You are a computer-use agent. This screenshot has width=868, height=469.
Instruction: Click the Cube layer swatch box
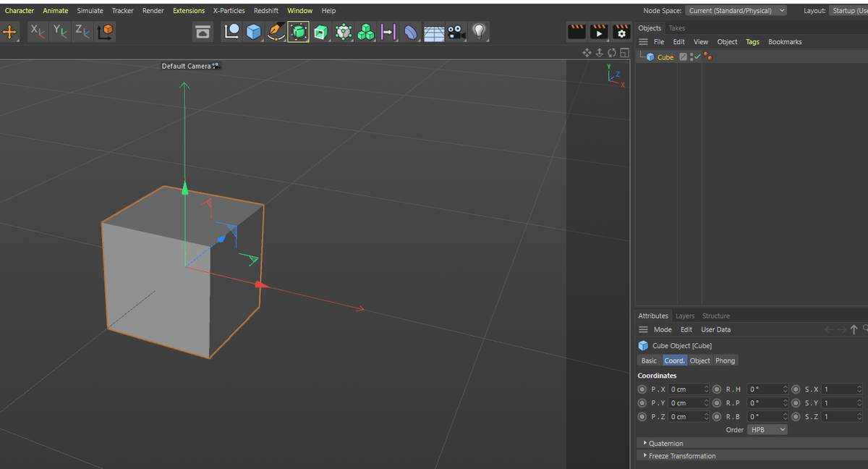683,57
